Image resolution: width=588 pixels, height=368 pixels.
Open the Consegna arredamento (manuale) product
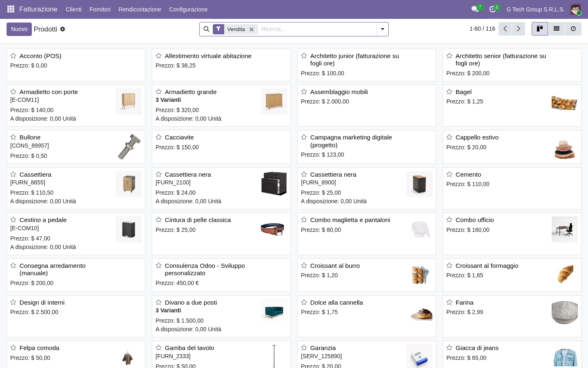tap(76, 275)
